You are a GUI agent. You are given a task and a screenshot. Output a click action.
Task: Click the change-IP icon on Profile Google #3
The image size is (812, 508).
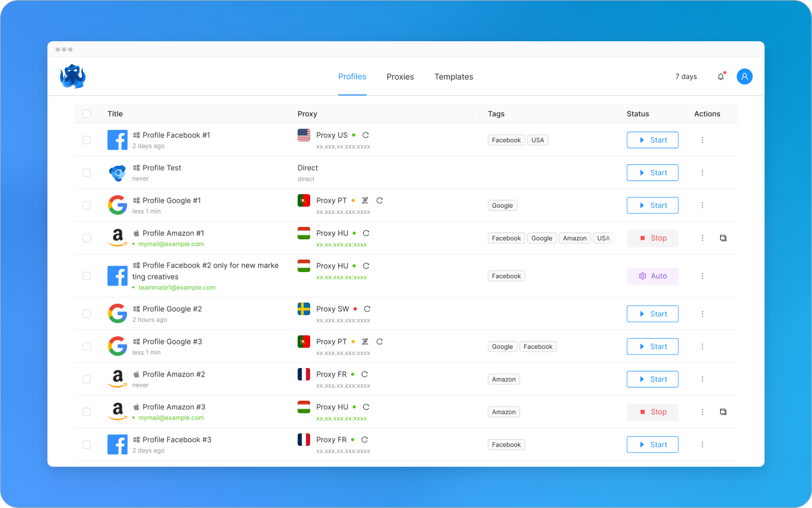(x=365, y=342)
